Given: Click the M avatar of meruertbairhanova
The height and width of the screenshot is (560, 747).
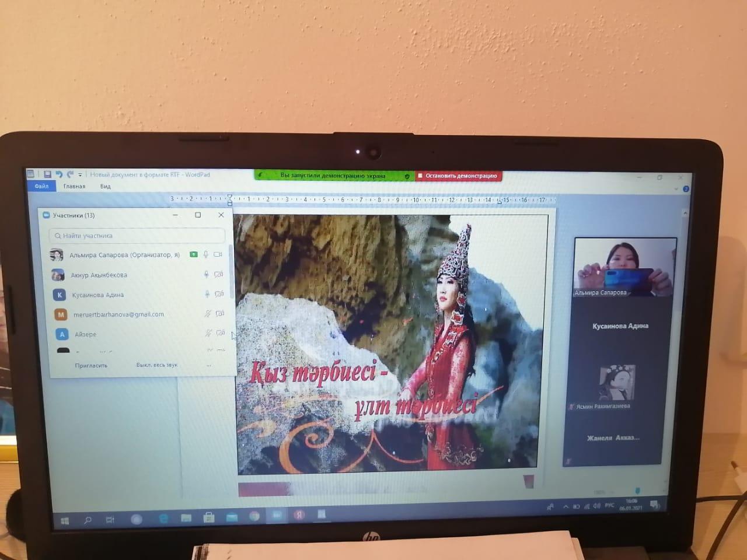Looking at the screenshot, I should [x=61, y=314].
